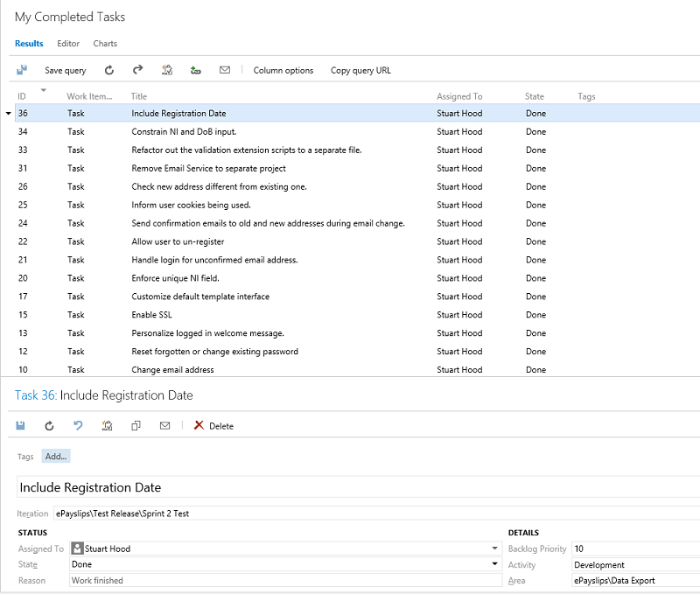Click the Activity field showing Development
Viewport: 700px width, 594px height.
pyautogui.click(x=636, y=564)
